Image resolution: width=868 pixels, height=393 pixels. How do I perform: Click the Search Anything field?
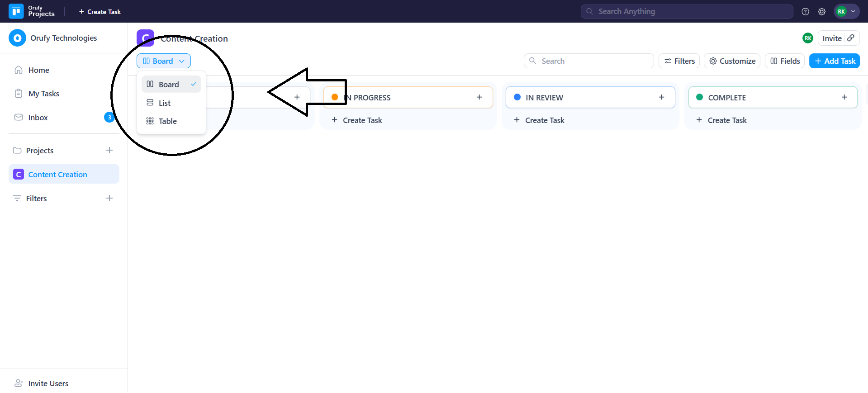point(687,11)
